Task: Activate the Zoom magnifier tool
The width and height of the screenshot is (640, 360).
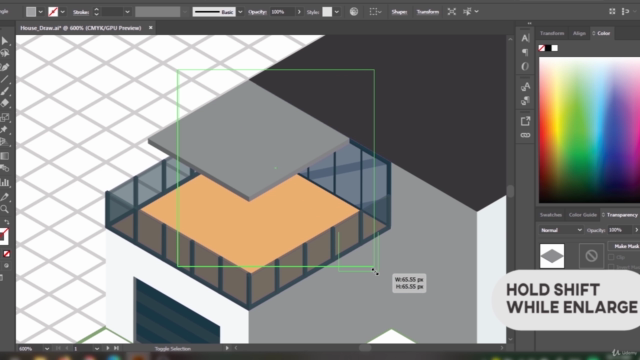Action: click(4, 209)
